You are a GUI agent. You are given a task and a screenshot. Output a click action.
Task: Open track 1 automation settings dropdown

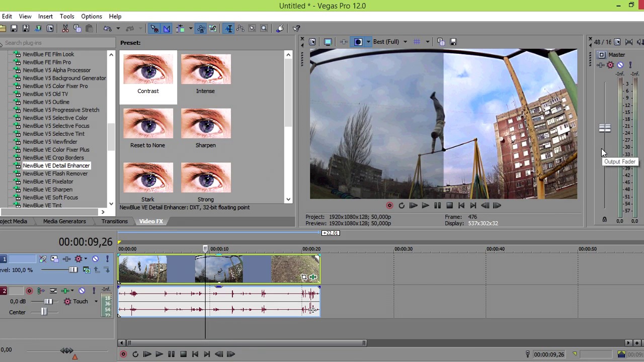(86, 259)
